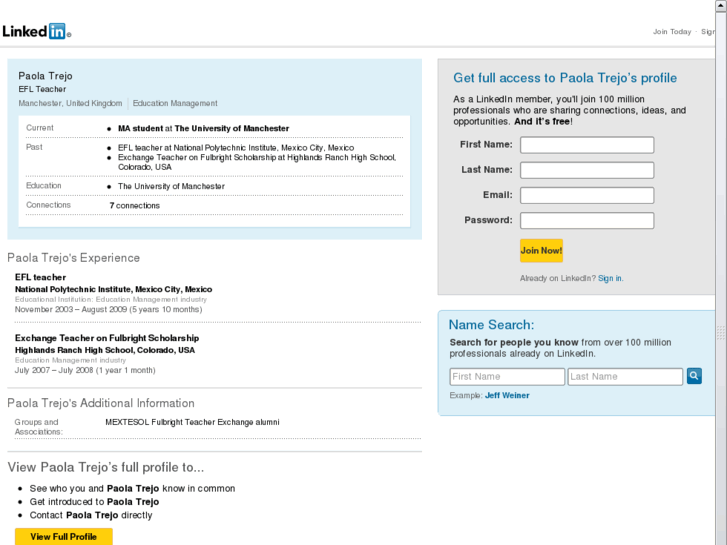The width and height of the screenshot is (727, 545).
Task: Click National Polytechnic Institute, Mexico City, Mexico
Action: (114, 289)
